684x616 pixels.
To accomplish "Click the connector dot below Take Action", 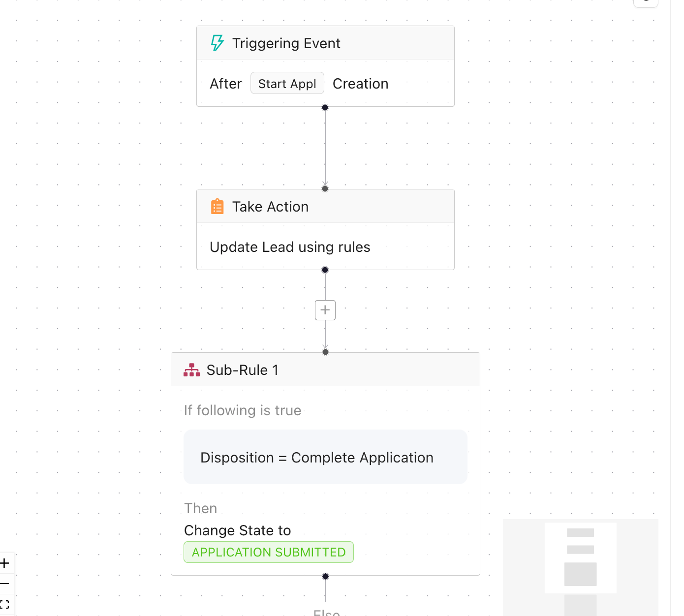I will [325, 270].
